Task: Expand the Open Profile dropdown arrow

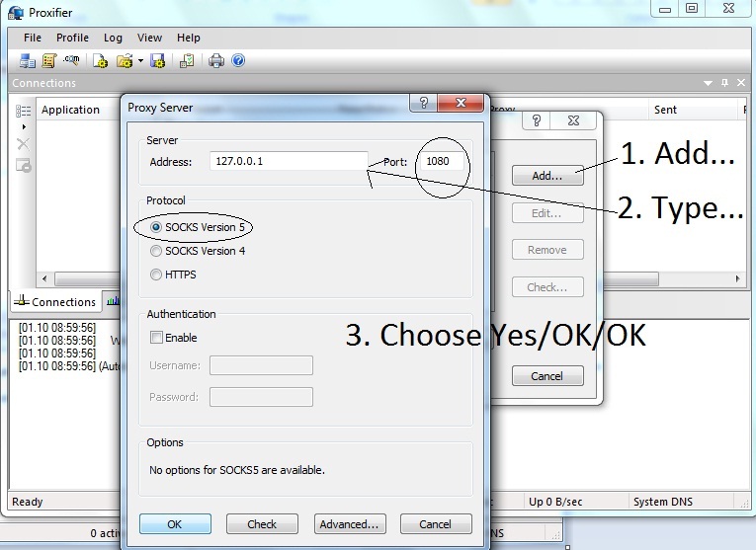Action: pos(140,60)
